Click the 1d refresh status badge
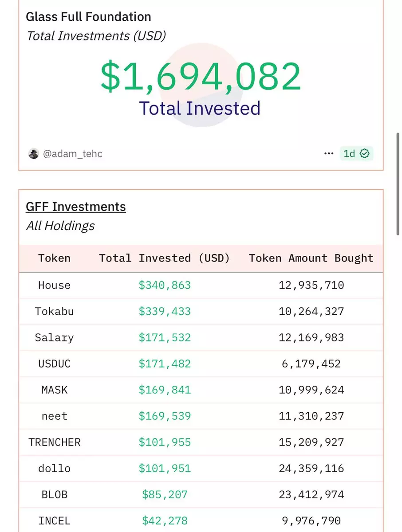The image size is (402, 532). [x=357, y=154]
